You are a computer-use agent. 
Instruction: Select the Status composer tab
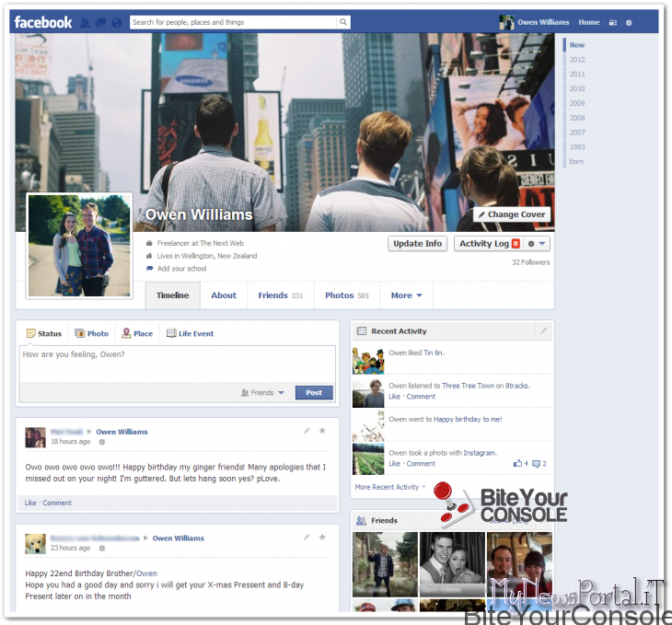[x=43, y=333]
